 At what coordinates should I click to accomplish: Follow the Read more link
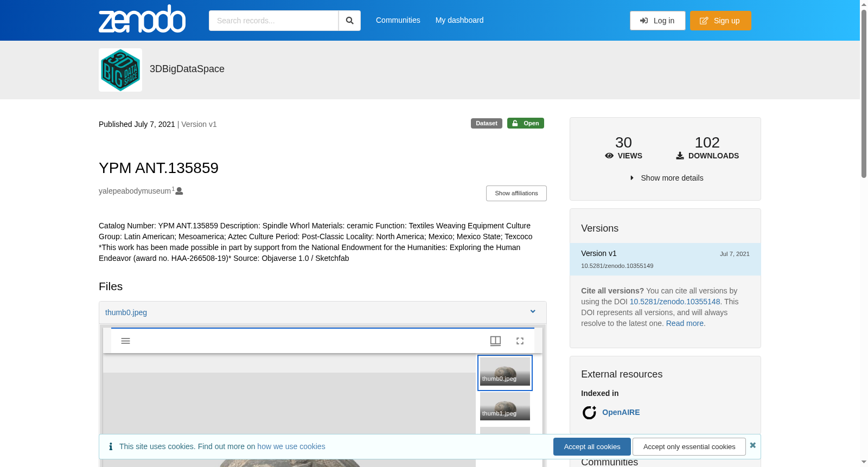[686, 323]
